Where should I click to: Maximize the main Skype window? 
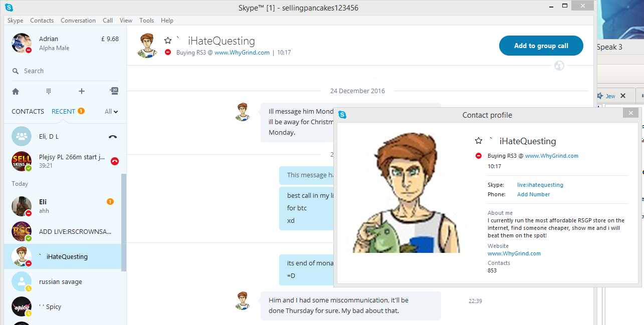pos(565,6)
